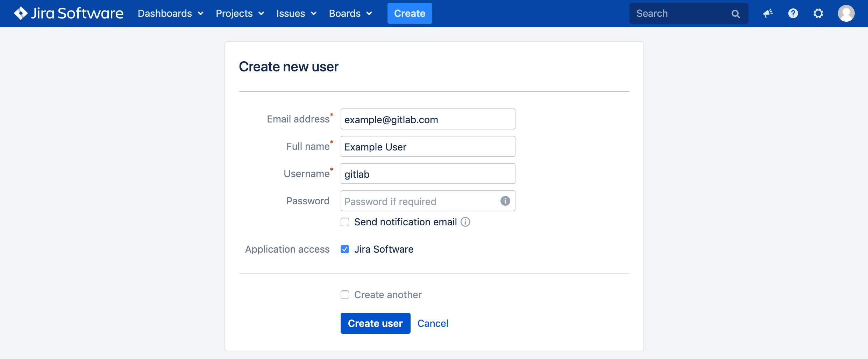
Task: Click the user avatar icon
Action: coord(846,13)
